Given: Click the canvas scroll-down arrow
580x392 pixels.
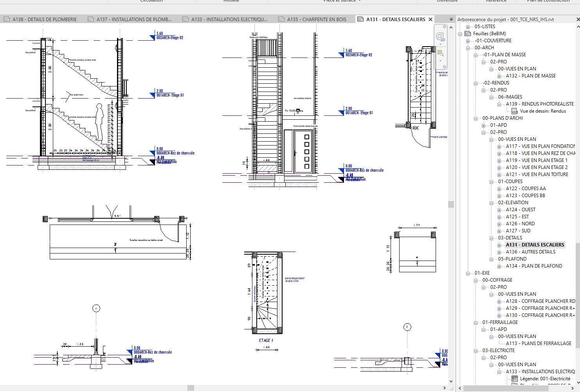Looking at the screenshot, I should point(451,381).
